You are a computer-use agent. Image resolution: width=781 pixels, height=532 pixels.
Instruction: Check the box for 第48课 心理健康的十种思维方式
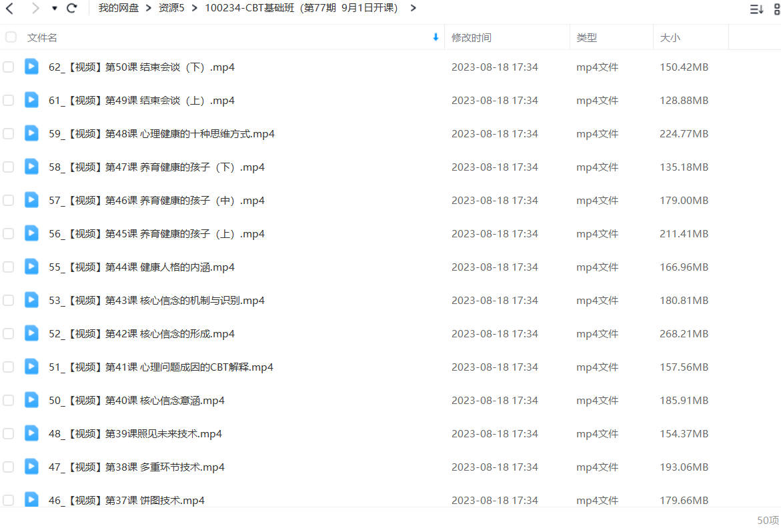(9, 133)
